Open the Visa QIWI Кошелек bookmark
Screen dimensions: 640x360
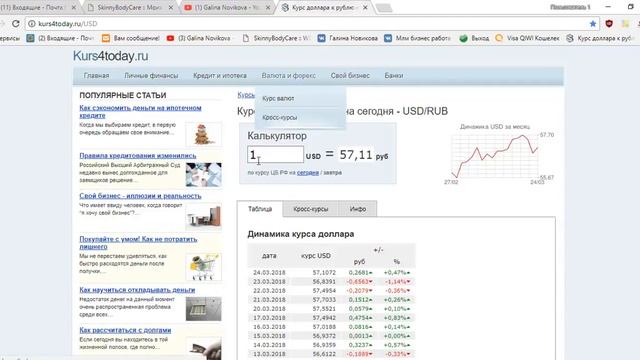coord(527,38)
